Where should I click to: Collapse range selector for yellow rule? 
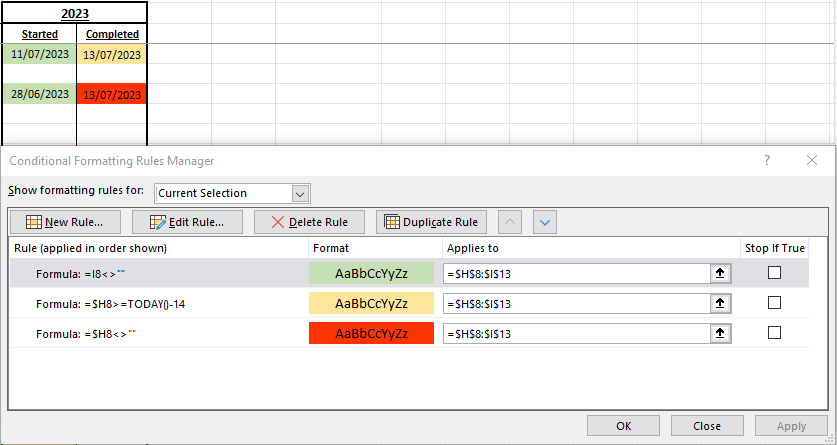pos(720,304)
